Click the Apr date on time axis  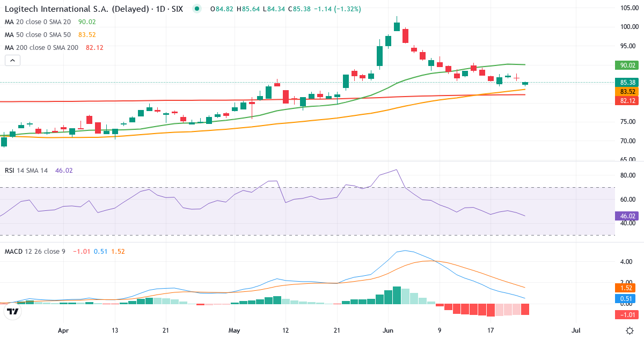63,330
